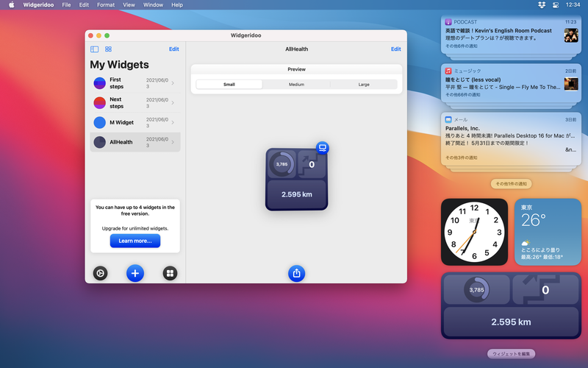Open Dropbox icon in menu bar

[x=542, y=5]
